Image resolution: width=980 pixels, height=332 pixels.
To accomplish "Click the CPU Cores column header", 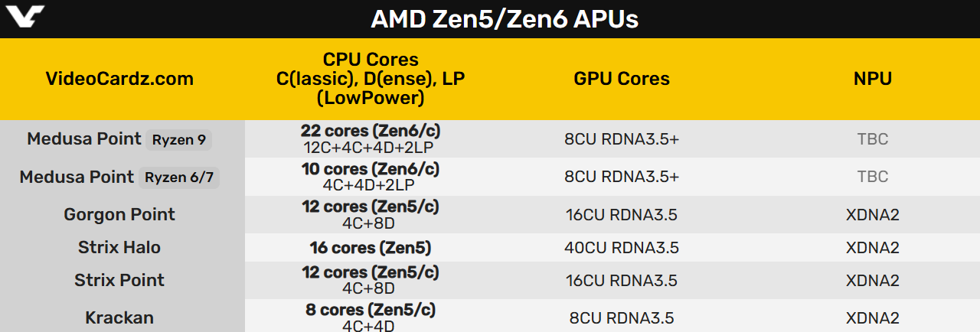I will click(x=371, y=79).
